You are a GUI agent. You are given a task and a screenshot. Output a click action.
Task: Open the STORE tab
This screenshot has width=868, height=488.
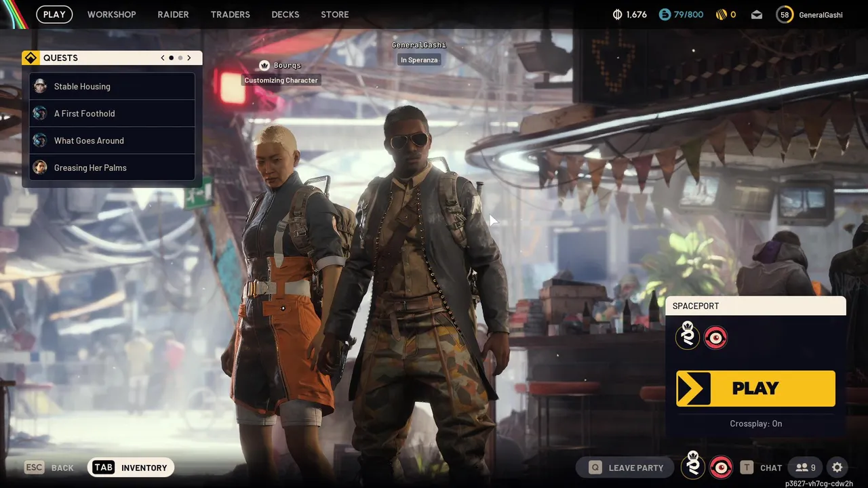pos(335,14)
